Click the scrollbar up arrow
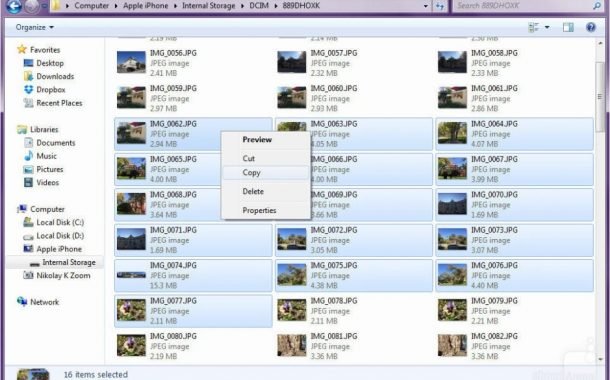Image resolution: width=610 pixels, height=380 pixels. [x=599, y=44]
